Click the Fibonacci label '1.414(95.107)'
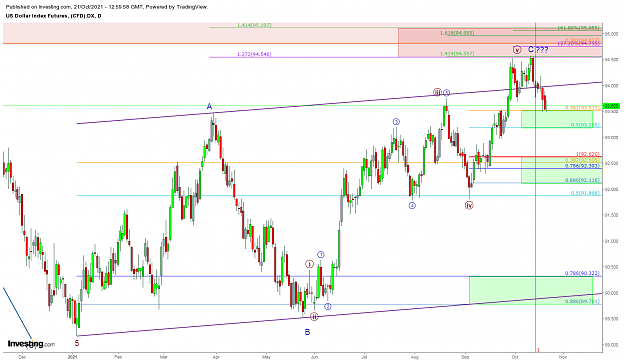625x362 pixels. pos(254,25)
